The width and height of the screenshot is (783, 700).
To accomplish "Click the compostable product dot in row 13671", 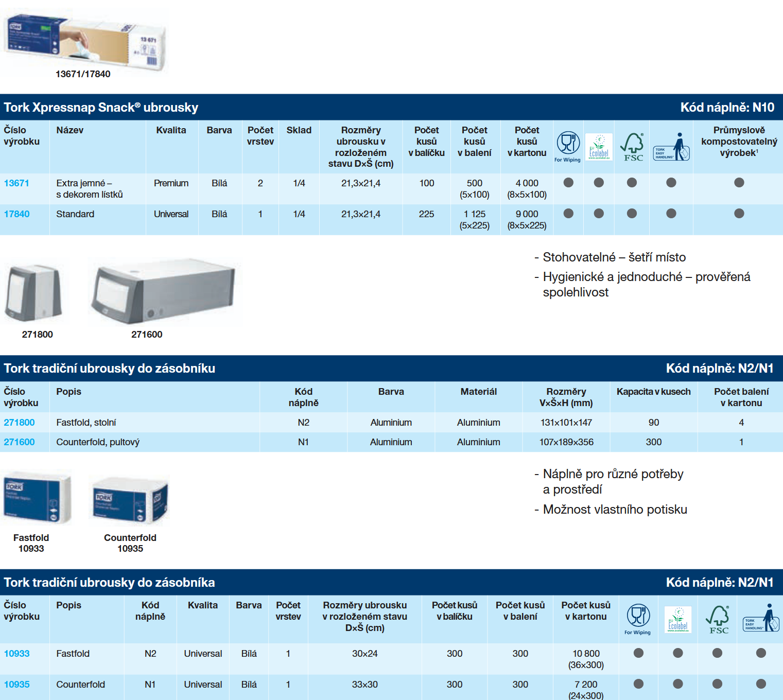I will click(739, 182).
